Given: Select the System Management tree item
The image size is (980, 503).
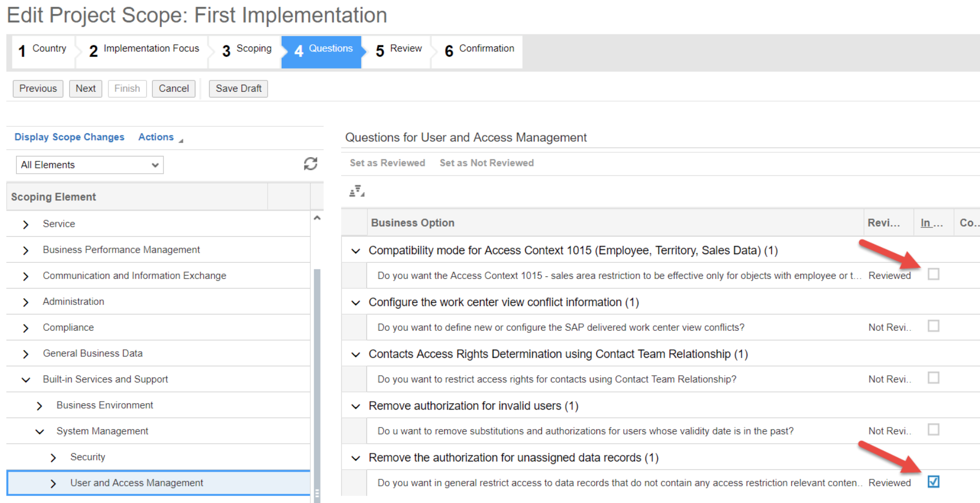Looking at the screenshot, I should [102, 431].
